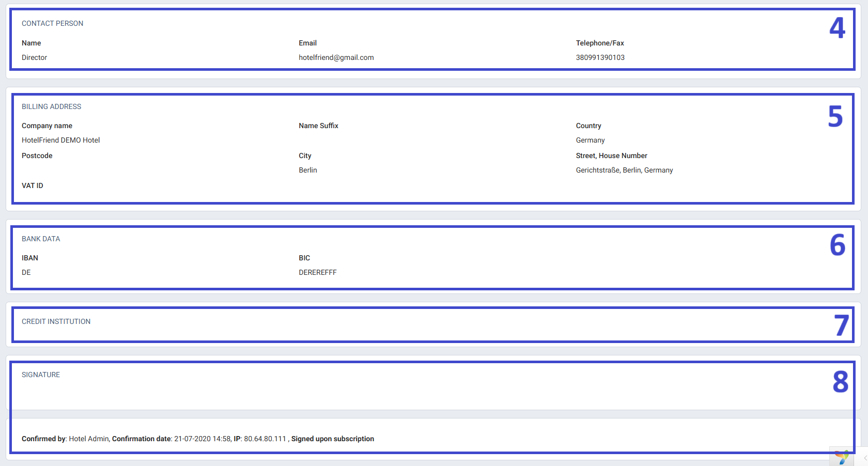The image size is (868, 466).
Task: Click the 'Company name' field label
Action: [x=47, y=126]
